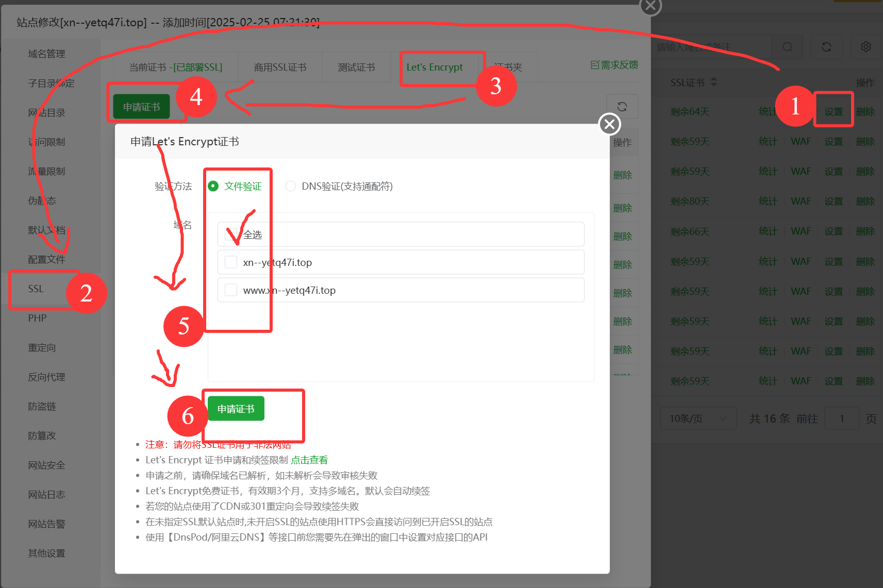Check the 全选 checkbox

tap(231, 234)
